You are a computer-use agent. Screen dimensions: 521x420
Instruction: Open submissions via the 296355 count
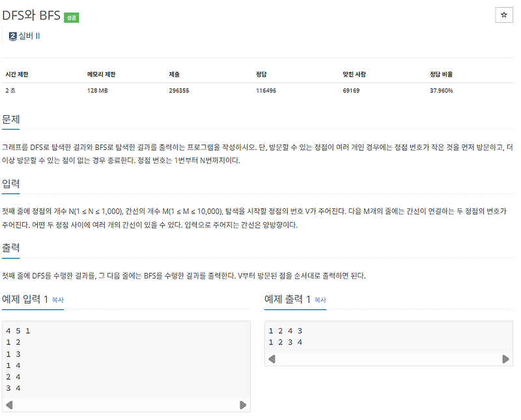(179, 91)
